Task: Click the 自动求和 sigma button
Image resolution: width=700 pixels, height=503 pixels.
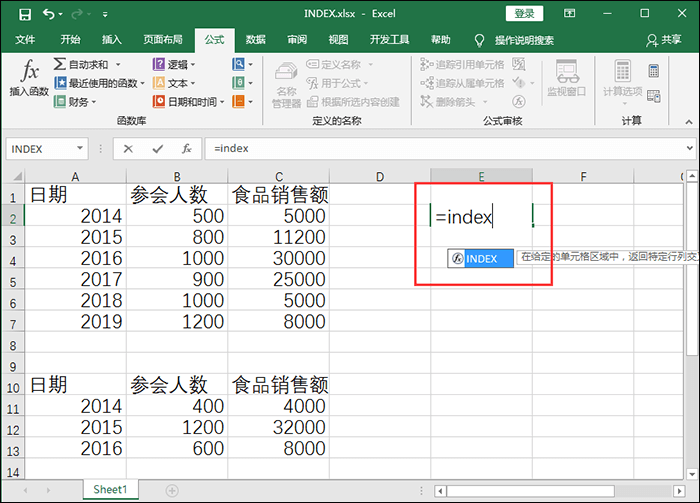Action: coord(81,64)
